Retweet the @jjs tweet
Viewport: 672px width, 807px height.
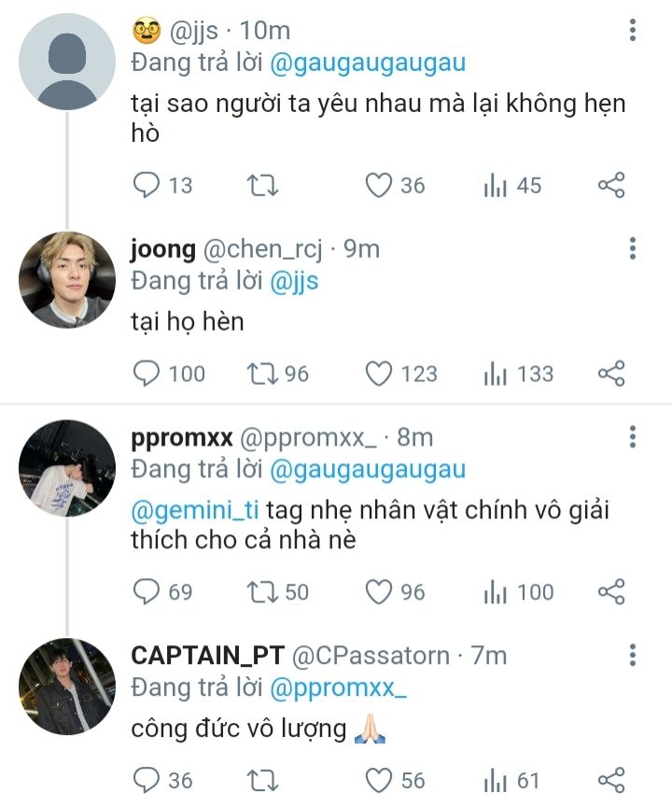[262, 186]
